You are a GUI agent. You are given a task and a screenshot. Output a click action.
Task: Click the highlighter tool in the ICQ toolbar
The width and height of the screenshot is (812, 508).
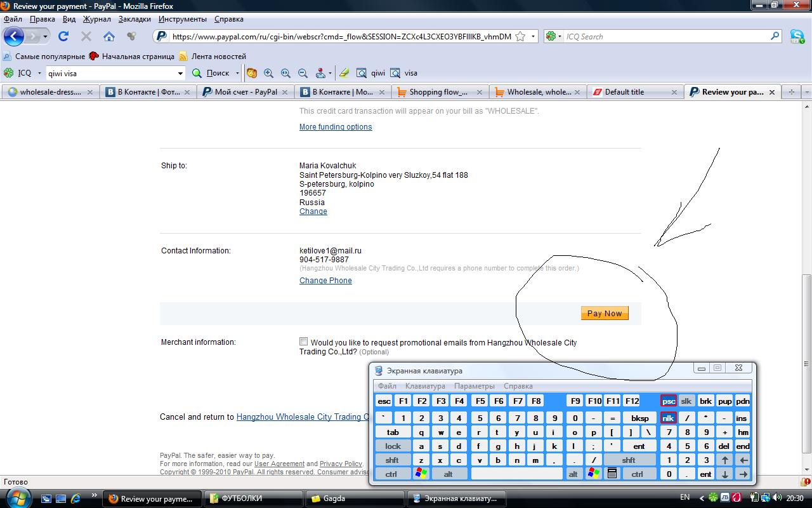pyautogui.click(x=344, y=73)
